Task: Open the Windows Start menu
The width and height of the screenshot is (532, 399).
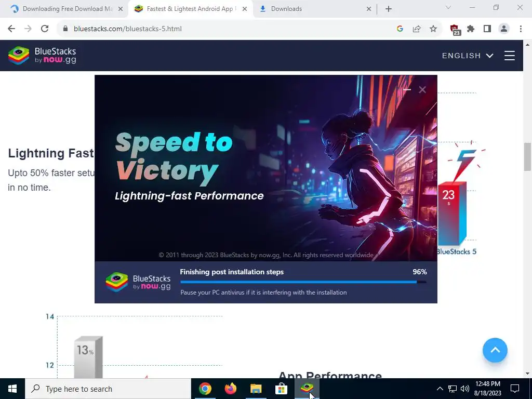Action: pos(12,389)
